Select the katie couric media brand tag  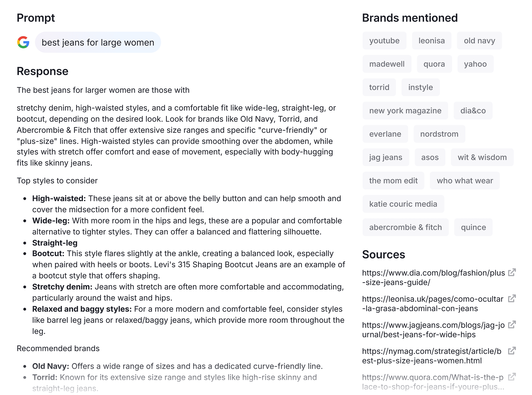(403, 204)
